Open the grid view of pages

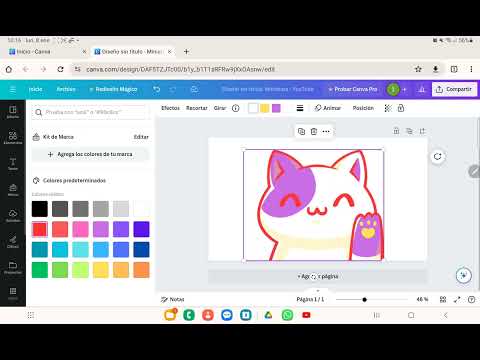[443, 299]
